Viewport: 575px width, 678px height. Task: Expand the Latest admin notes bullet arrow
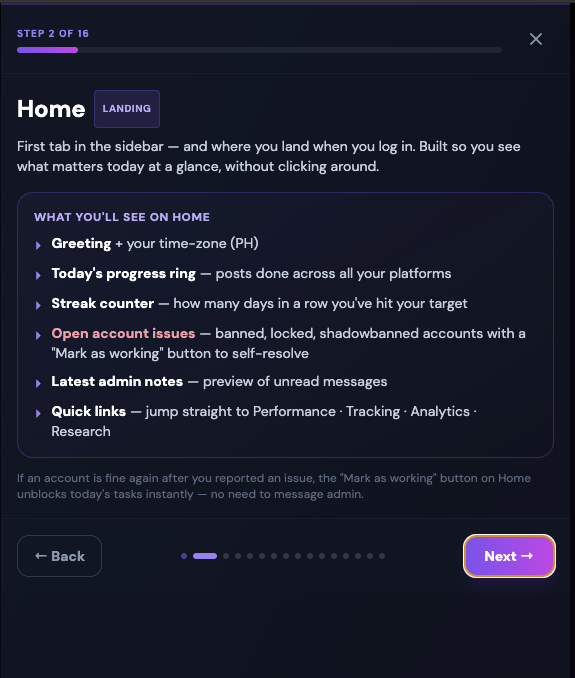pyautogui.click(x=38, y=383)
